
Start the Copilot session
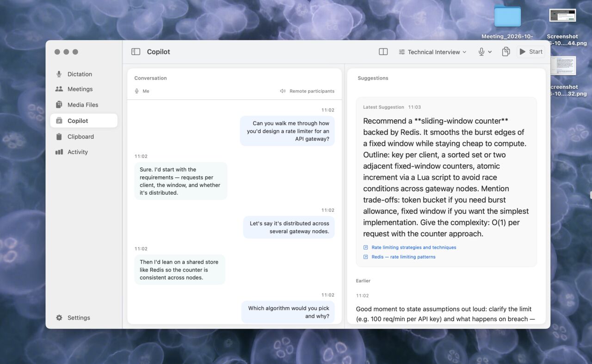tap(531, 52)
